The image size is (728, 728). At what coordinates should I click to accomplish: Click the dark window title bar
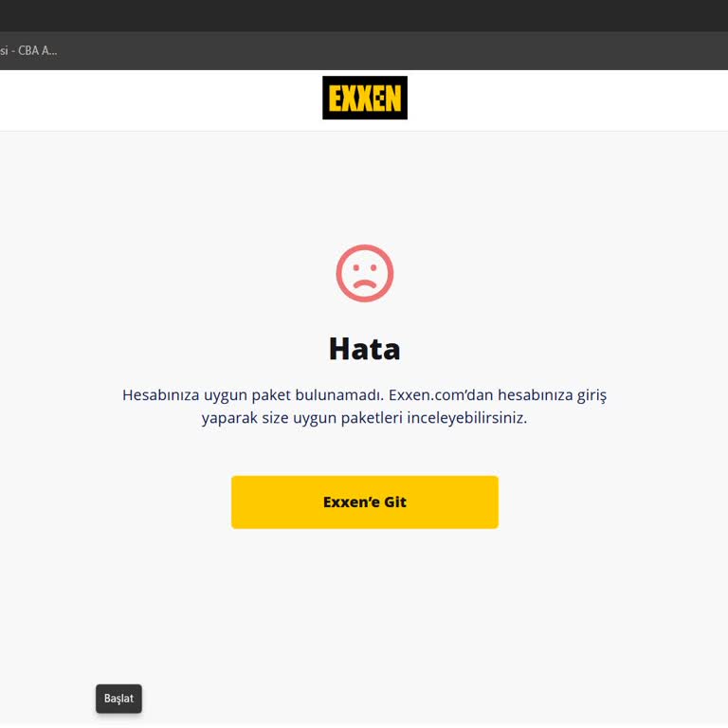364,16
